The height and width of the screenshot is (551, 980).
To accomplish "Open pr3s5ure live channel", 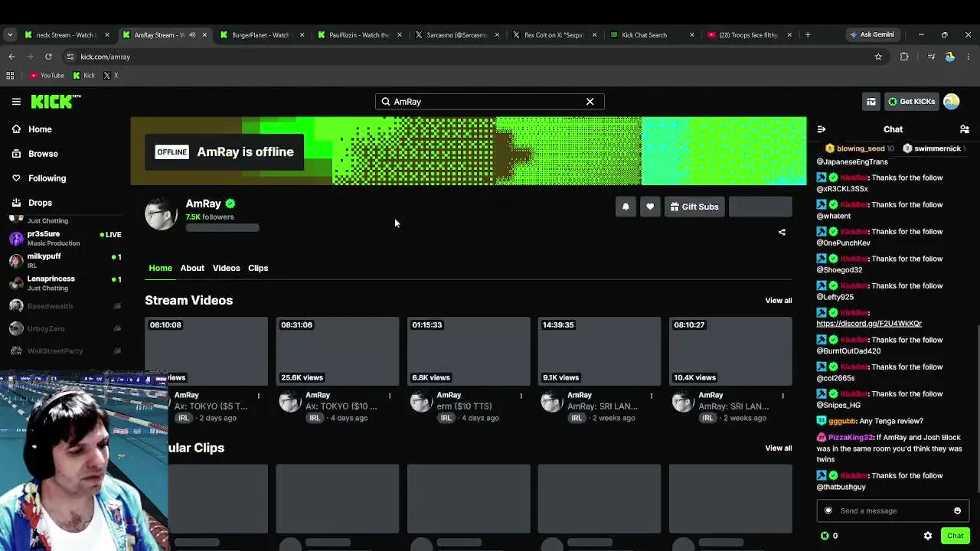I will click(65, 238).
